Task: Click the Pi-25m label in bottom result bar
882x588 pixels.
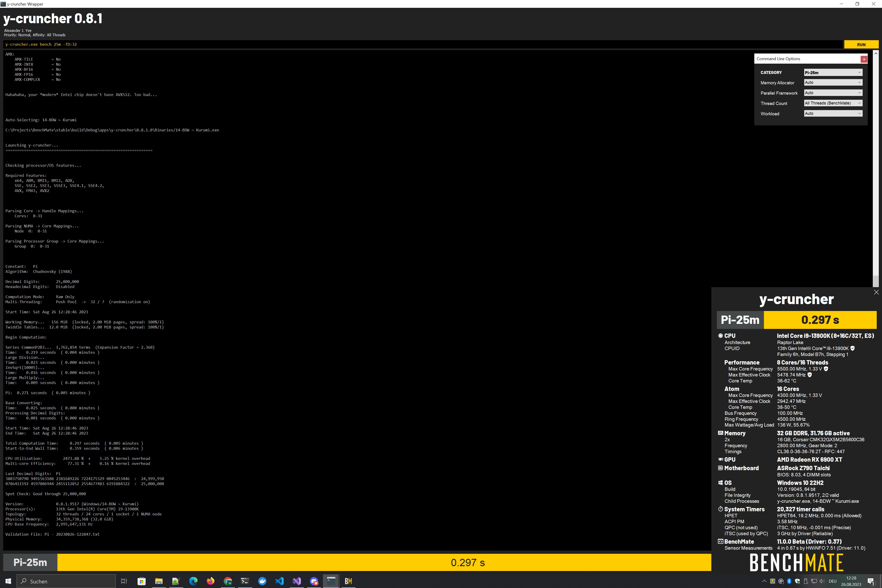Action: click(30, 563)
